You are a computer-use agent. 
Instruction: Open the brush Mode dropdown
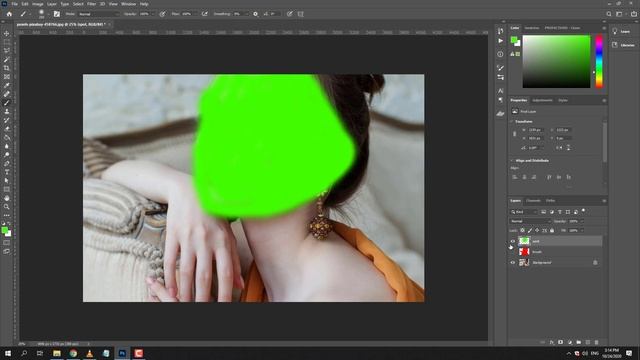98,14
